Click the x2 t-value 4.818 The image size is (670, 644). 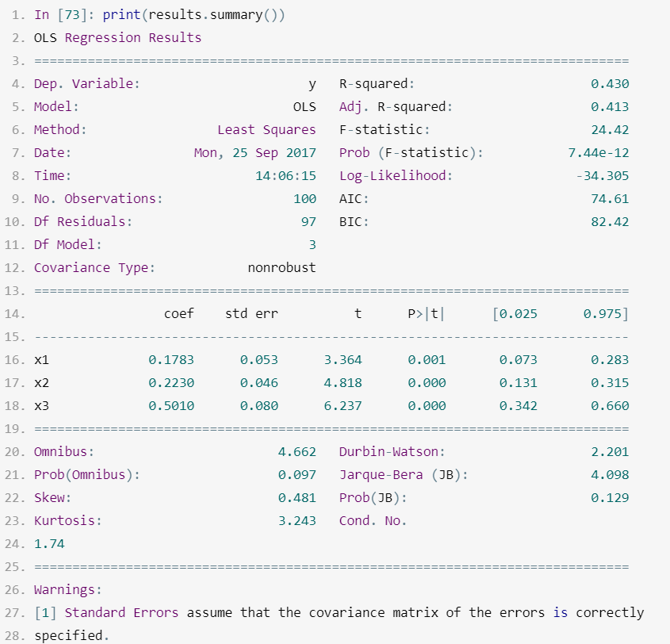click(x=343, y=383)
